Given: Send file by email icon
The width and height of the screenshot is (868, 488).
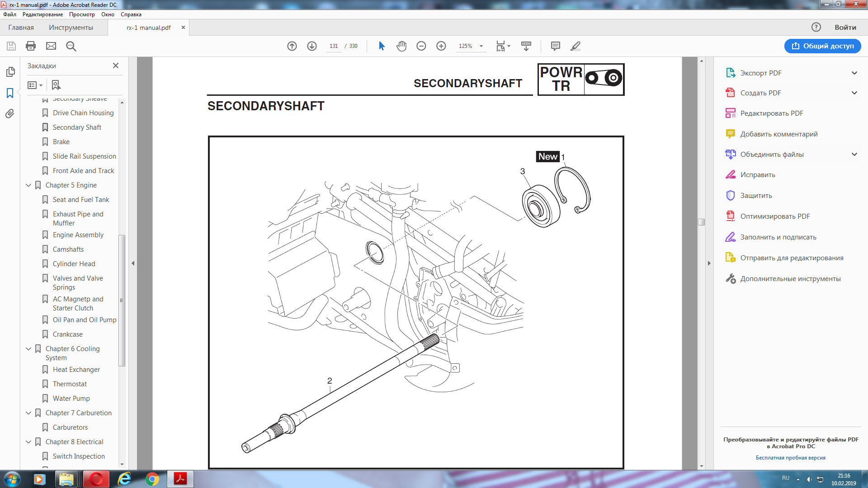Looking at the screenshot, I should point(51,46).
